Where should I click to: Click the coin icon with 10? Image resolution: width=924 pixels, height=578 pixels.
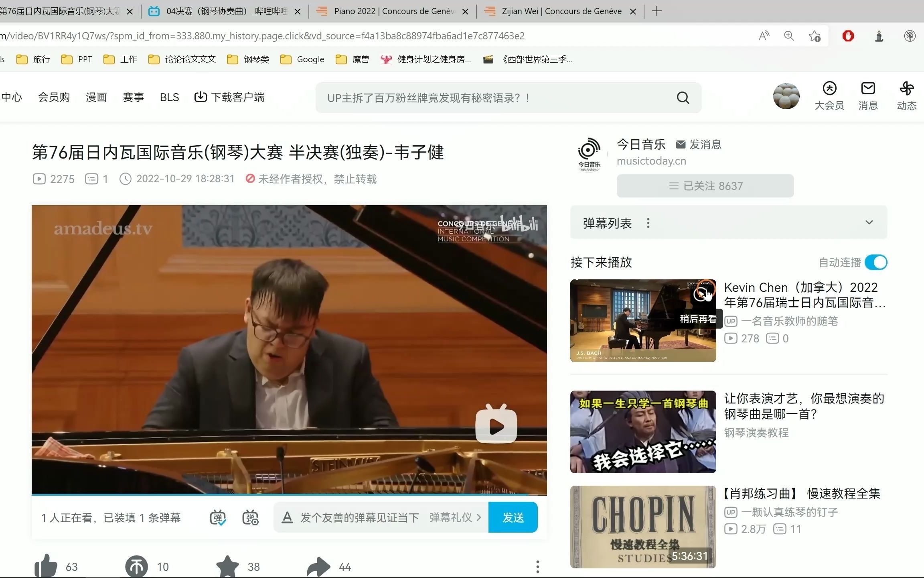136,566
